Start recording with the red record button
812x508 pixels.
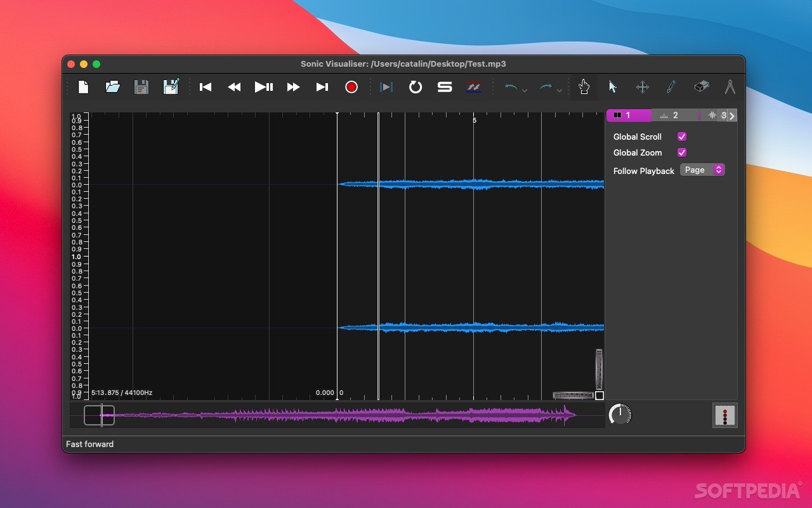(351, 87)
